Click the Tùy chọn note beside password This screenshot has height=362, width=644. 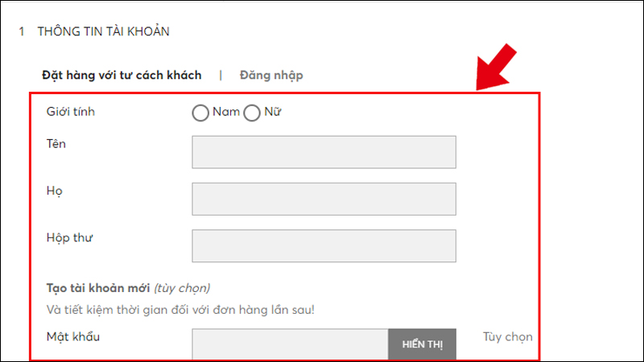tap(508, 336)
